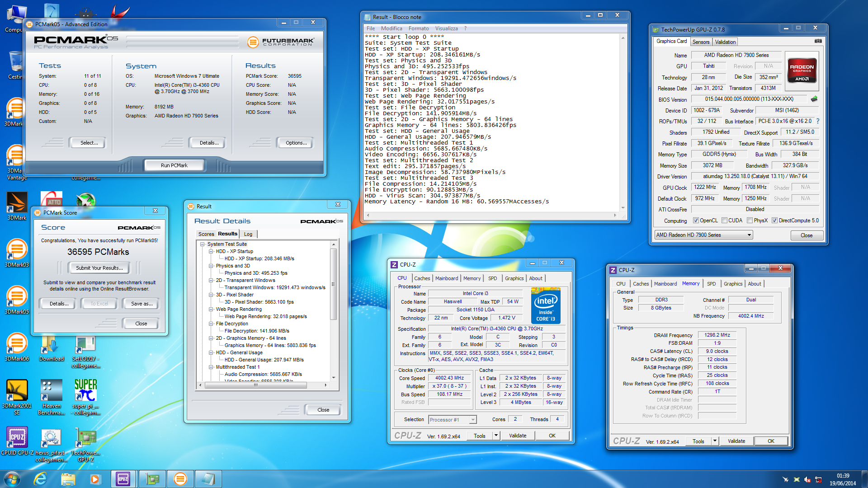Collapse the HDD - XP Startup node

tap(211, 251)
